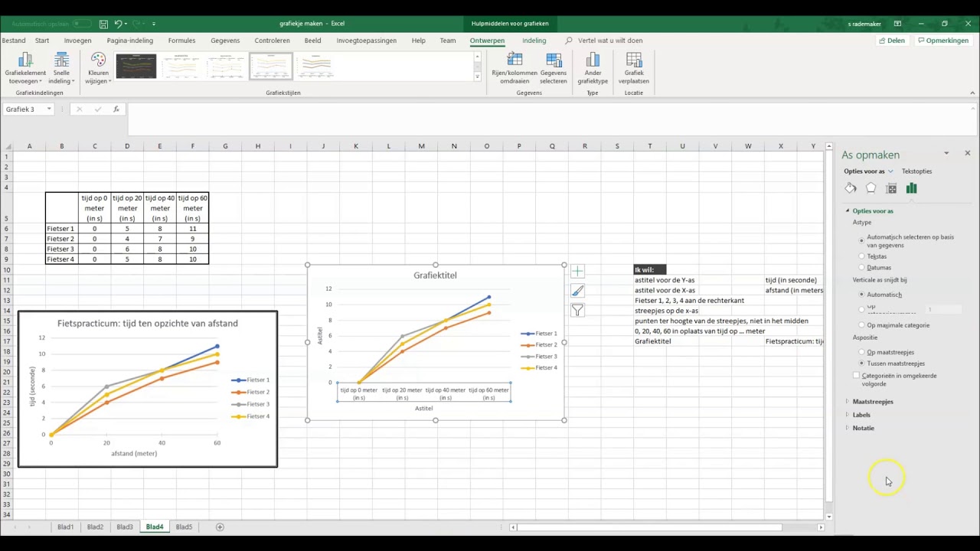Image resolution: width=980 pixels, height=551 pixels.
Task: Select Datumas radio button
Action: (x=862, y=267)
